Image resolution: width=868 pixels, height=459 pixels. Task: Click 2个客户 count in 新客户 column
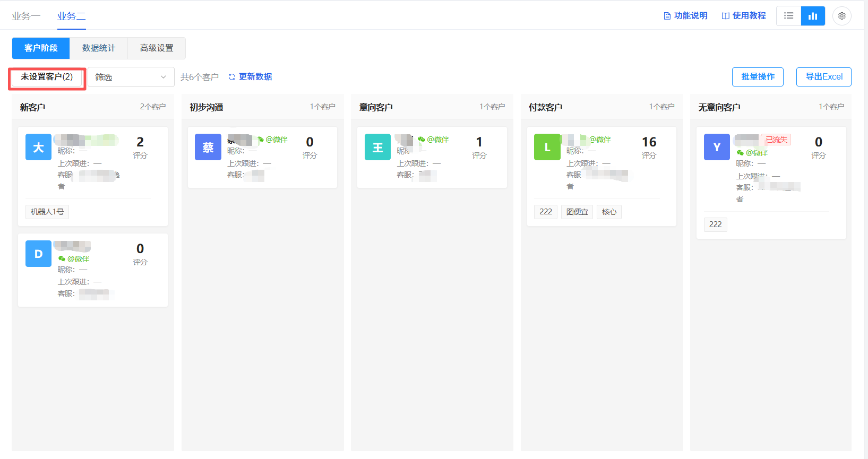(x=153, y=107)
